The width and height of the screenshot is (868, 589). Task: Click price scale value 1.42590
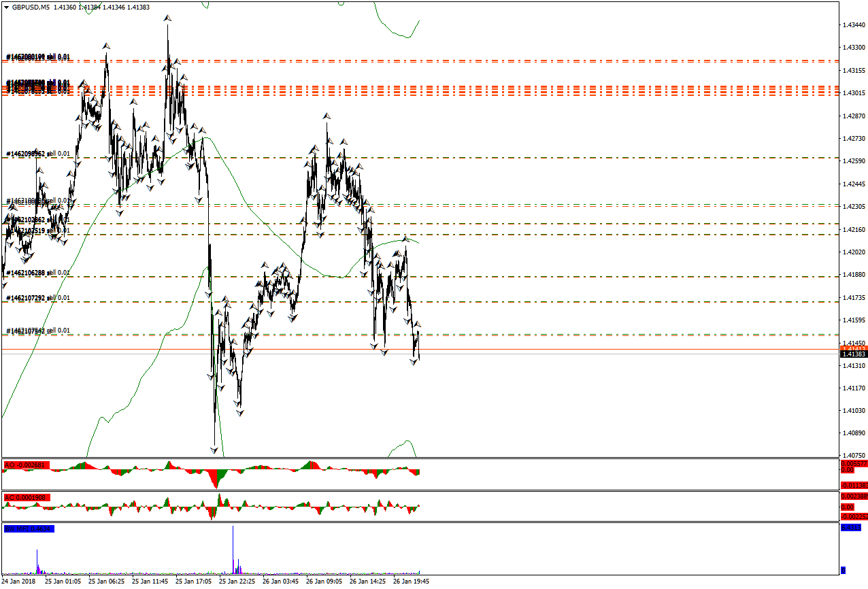pos(853,161)
